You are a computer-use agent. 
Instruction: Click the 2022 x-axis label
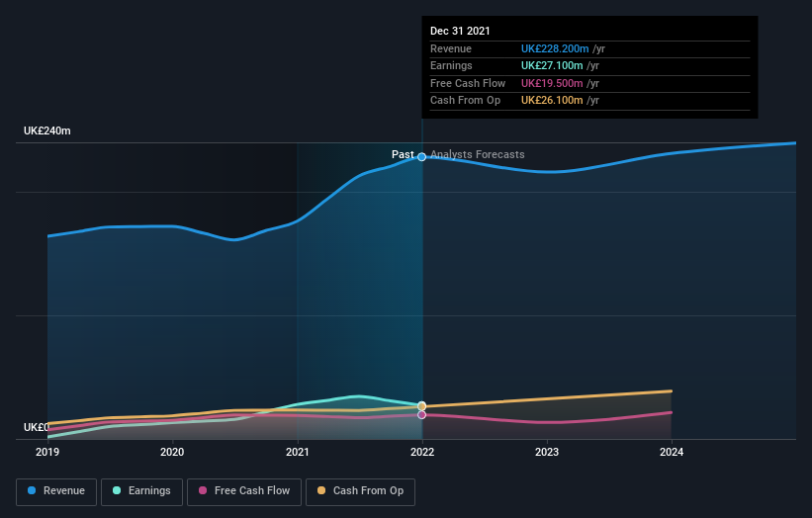422,453
